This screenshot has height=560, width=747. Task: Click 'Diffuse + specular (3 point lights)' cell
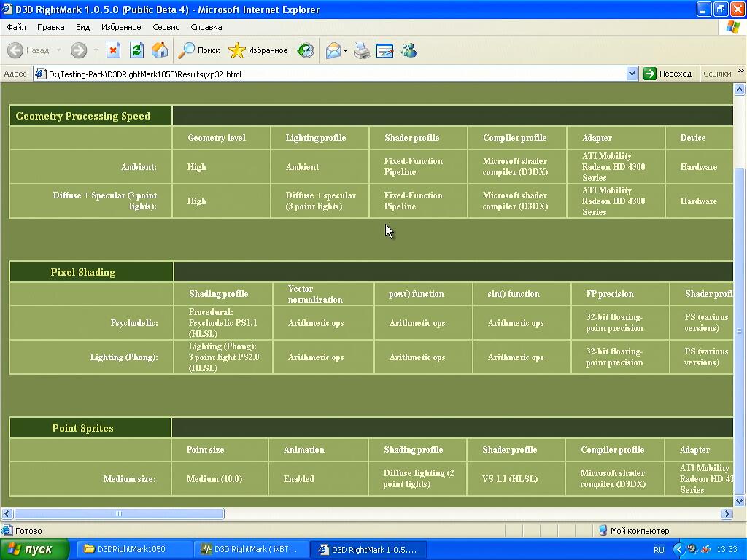(321, 201)
